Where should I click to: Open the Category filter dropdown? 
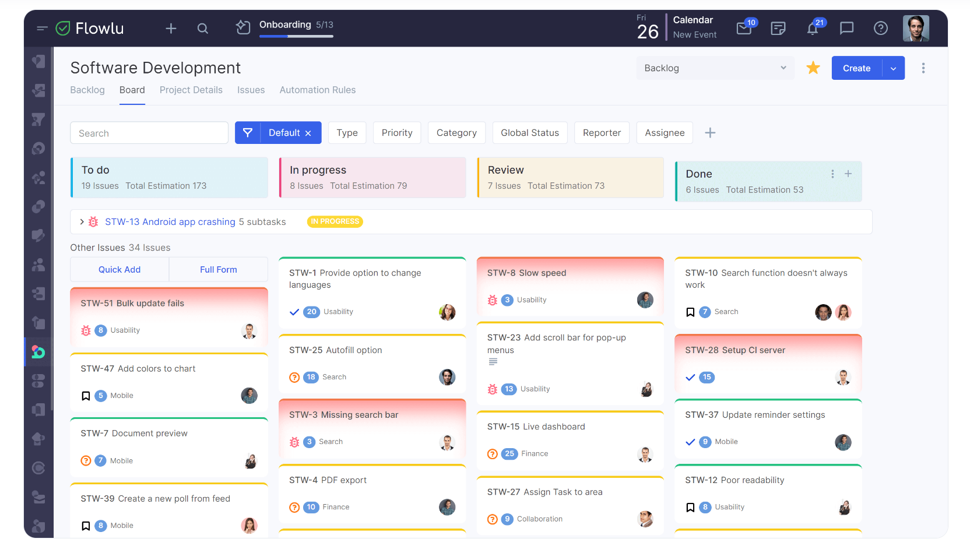point(456,133)
